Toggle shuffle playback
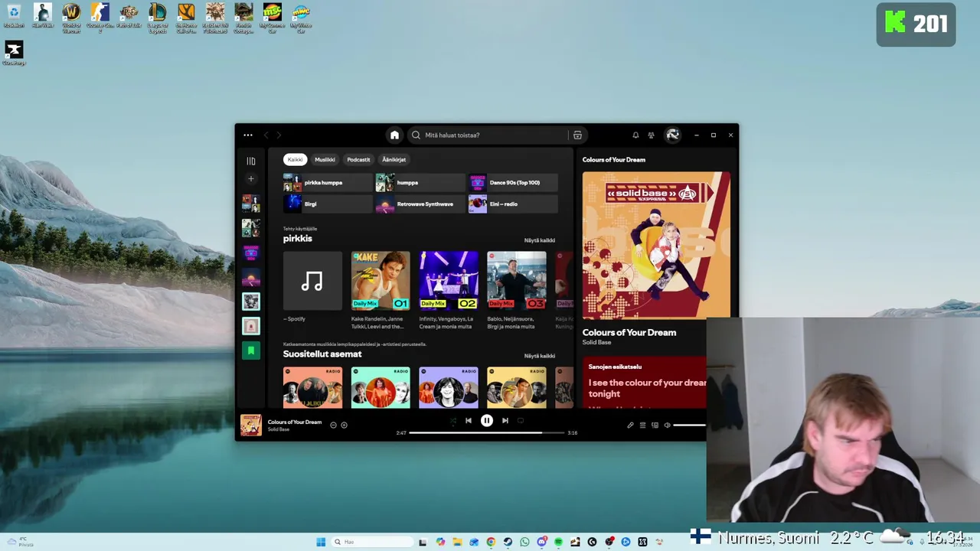The width and height of the screenshot is (980, 551). click(x=453, y=420)
